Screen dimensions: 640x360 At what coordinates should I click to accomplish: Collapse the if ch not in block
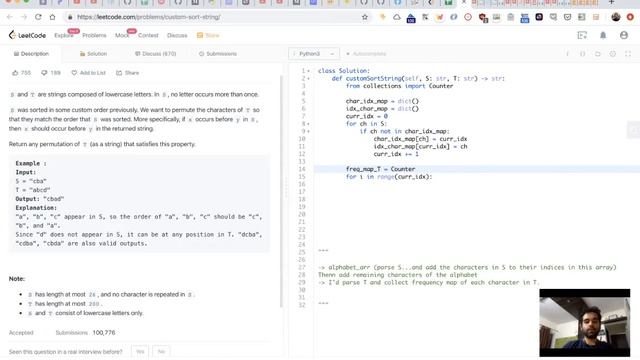pyautogui.click(x=309, y=131)
